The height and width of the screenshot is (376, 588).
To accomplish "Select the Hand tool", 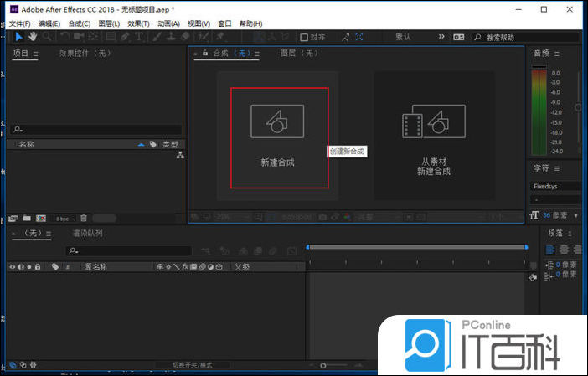I will click(x=34, y=37).
